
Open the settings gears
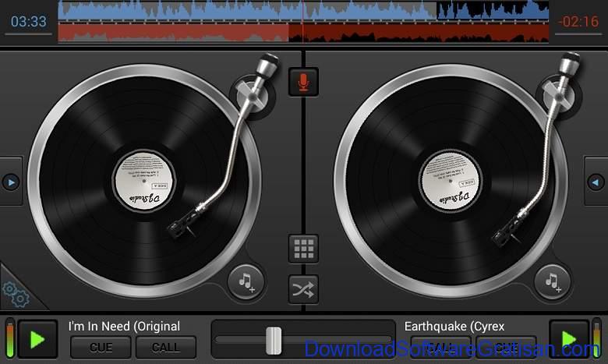[16, 295]
